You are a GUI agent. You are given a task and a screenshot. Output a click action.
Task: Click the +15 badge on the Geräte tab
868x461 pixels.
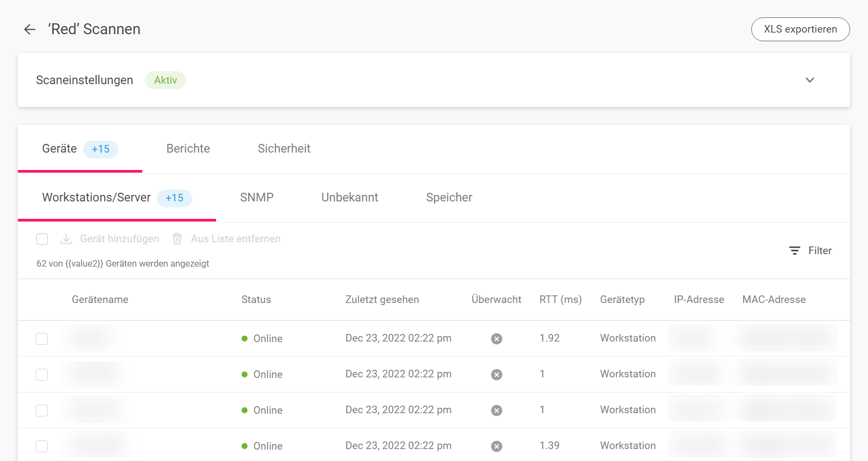100,149
